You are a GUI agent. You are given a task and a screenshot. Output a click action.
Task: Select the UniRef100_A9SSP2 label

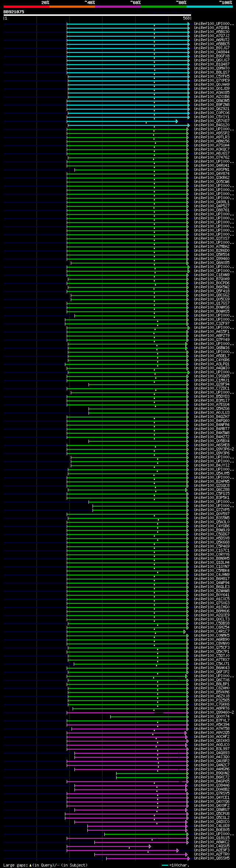[212, 133]
